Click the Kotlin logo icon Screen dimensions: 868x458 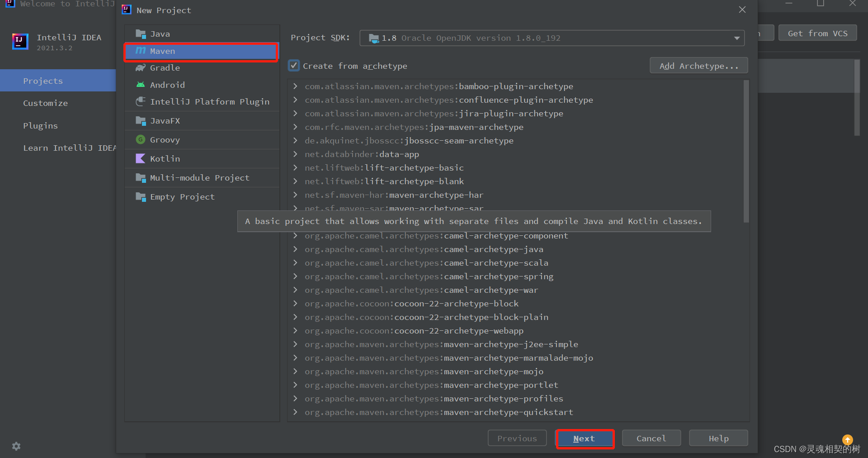pyautogui.click(x=141, y=158)
